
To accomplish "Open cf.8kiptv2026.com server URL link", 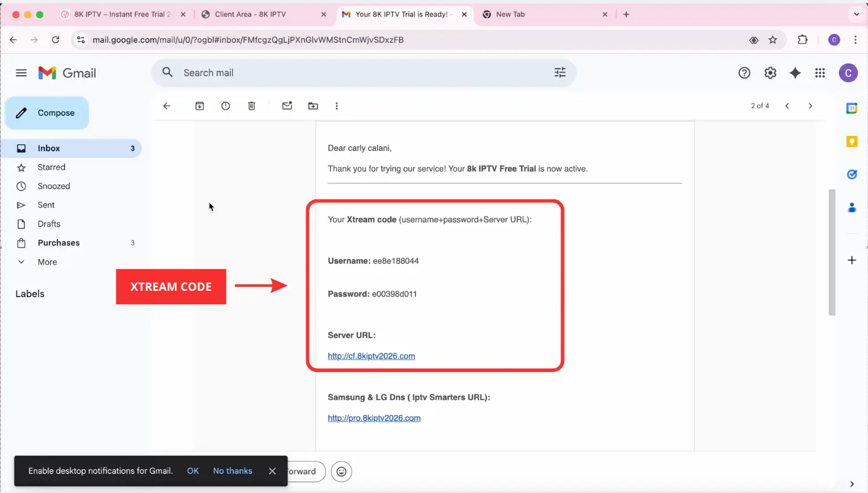I will 371,356.
